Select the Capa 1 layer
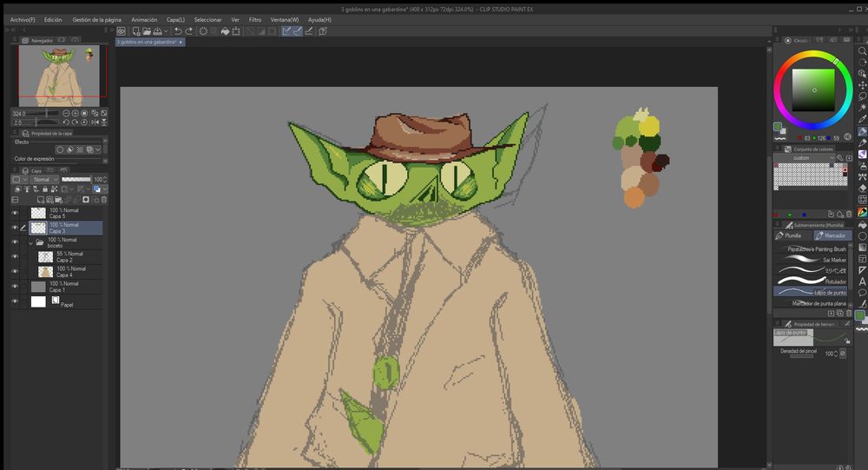Viewport: 868px width, 470px height. (65, 287)
